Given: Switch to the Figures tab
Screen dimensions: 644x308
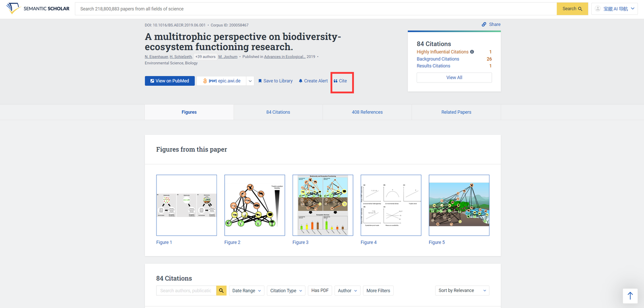Looking at the screenshot, I should pos(189,112).
